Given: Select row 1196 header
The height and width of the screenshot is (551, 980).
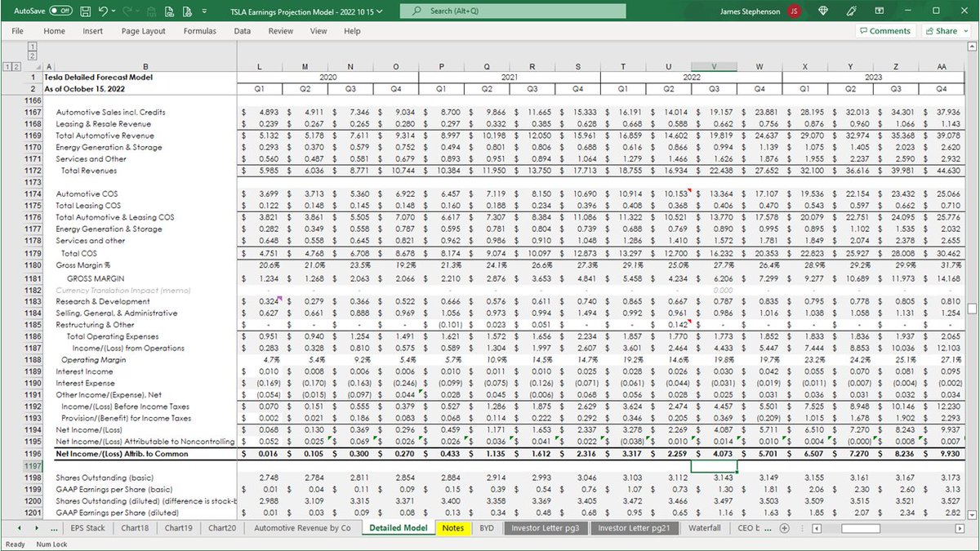Looking at the screenshot, I should [x=33, y=454].
